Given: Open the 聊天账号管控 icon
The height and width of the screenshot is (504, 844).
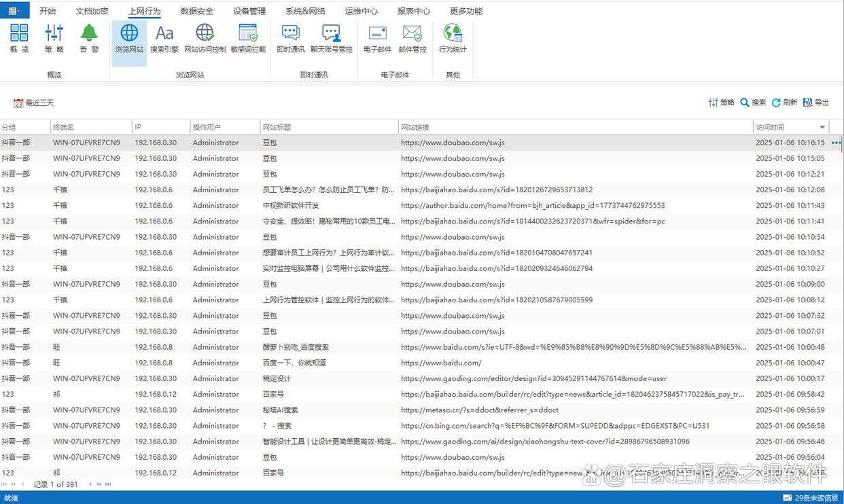Looking at the screenshot, I should pyautogui.click(x=332, y=39).
